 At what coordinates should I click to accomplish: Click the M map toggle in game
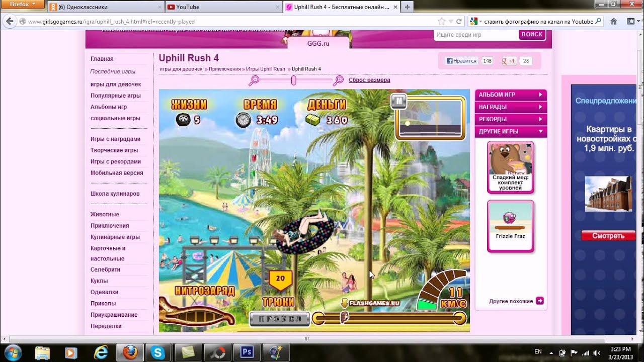pyautogui.click(x=398, y=102)
